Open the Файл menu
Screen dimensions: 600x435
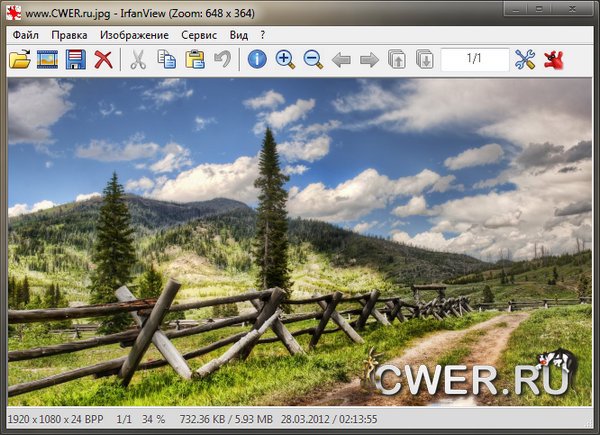pos(26,35)
